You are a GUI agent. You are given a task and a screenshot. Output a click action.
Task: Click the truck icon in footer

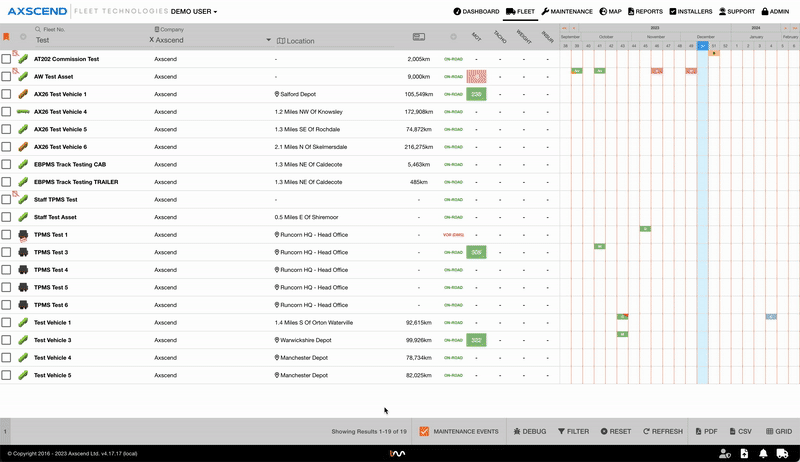[x=783, y=454]
